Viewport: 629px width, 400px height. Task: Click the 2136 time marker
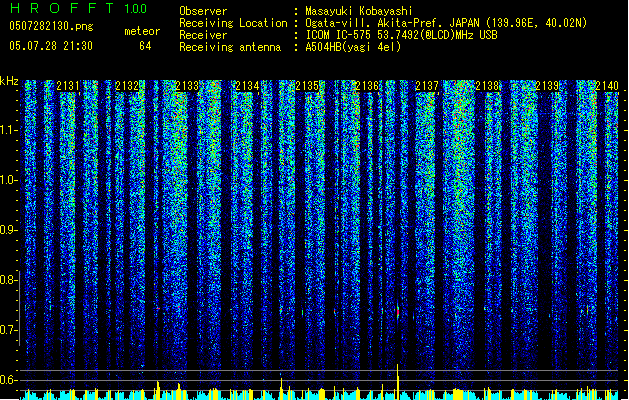[x=367, y=86]
